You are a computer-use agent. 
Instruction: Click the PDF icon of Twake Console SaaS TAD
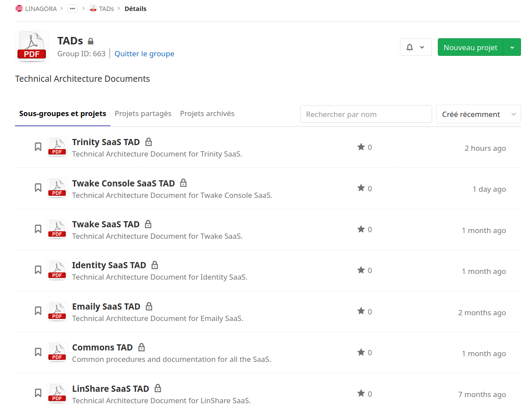pyautogui.click(x=57, y=188)
